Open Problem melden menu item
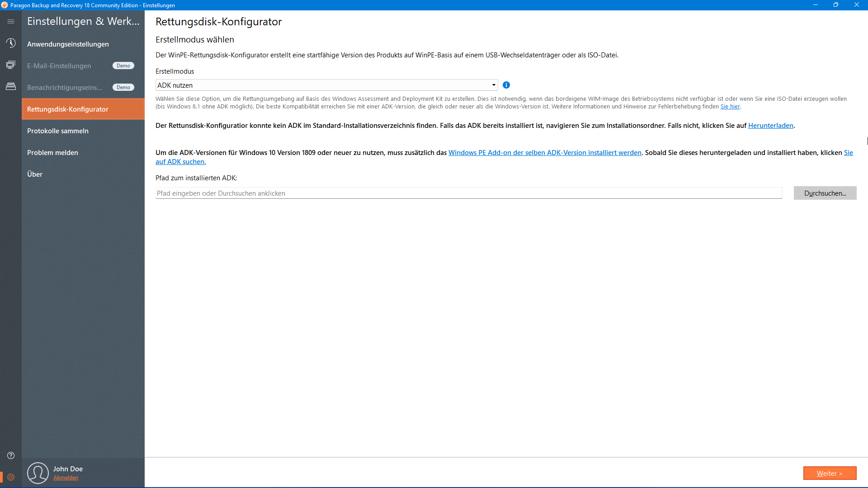Viewport: 868px width, 488px height. click(52, 152)
